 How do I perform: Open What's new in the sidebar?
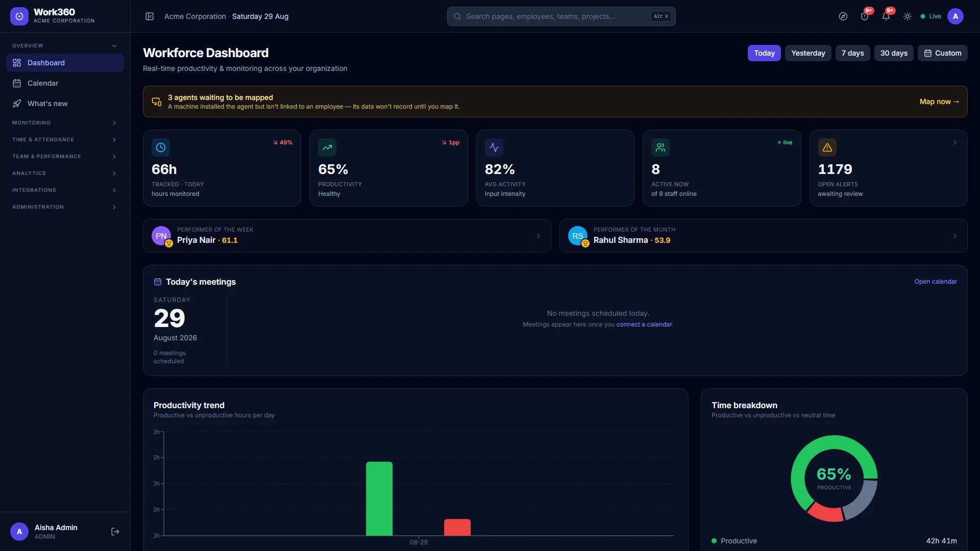(x=65, y=104)
